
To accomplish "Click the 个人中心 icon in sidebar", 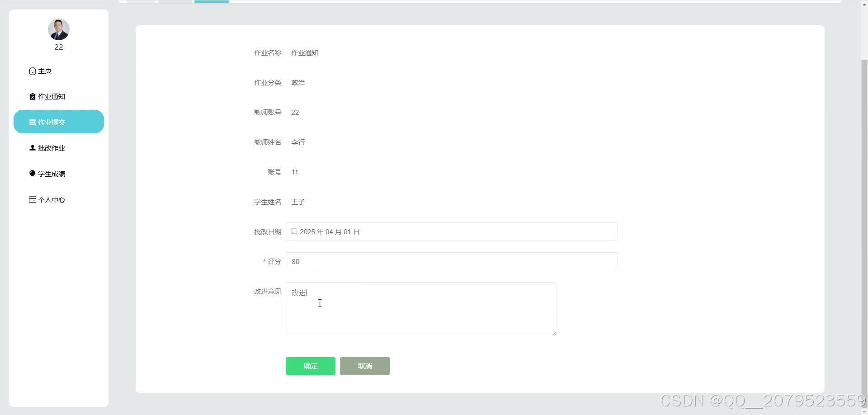I will coord(32,199).
